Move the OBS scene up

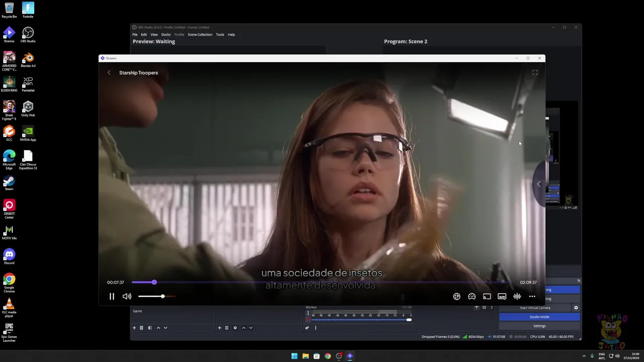[x=158, y=328]
